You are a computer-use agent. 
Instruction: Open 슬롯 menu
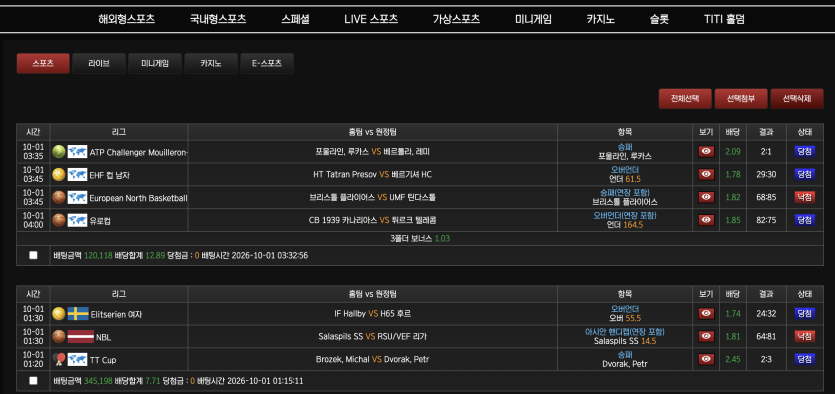[659, 20]
